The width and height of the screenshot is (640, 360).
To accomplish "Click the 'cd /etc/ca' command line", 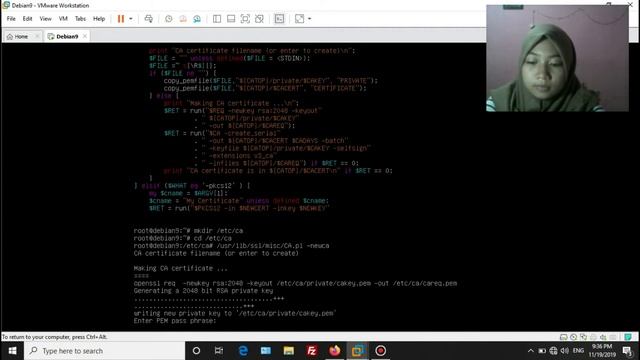I will 182,238.
